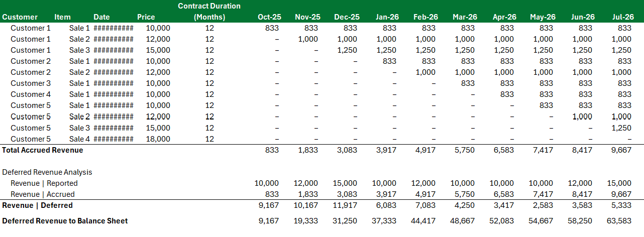Click the Contract Duration (Months) header

point(209,12)
